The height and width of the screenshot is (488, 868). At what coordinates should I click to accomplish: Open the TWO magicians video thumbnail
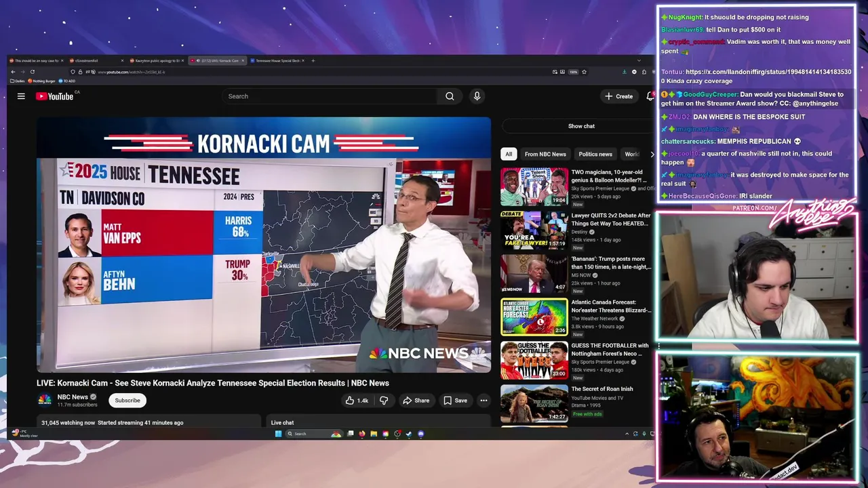534,186
